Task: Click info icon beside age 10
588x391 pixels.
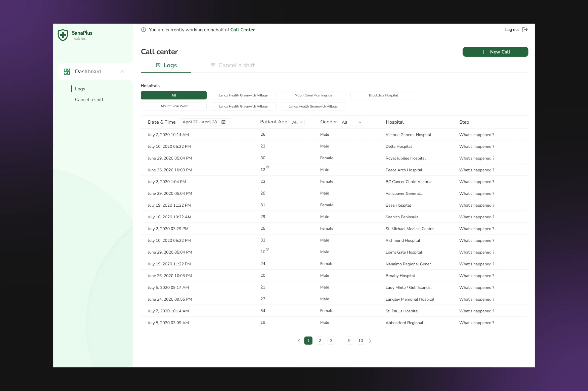Action: pyautogui.click(x=267, y=249)
